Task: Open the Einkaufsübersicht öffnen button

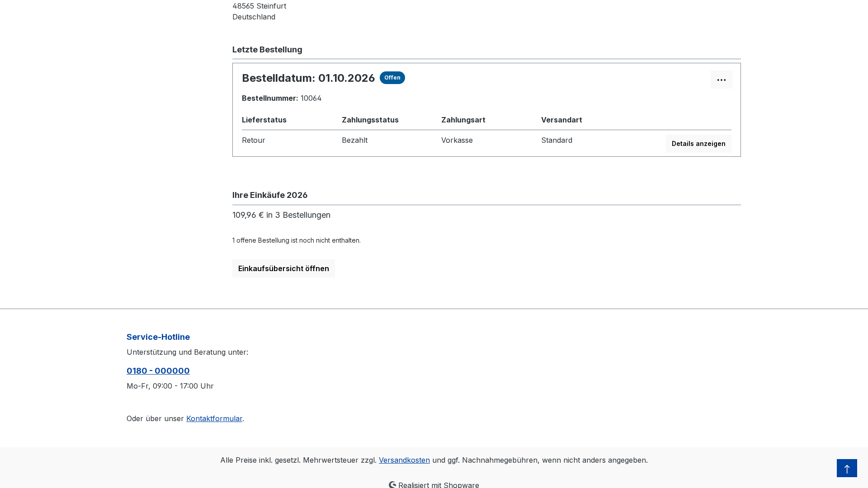Action: click(x=283, y=268)
